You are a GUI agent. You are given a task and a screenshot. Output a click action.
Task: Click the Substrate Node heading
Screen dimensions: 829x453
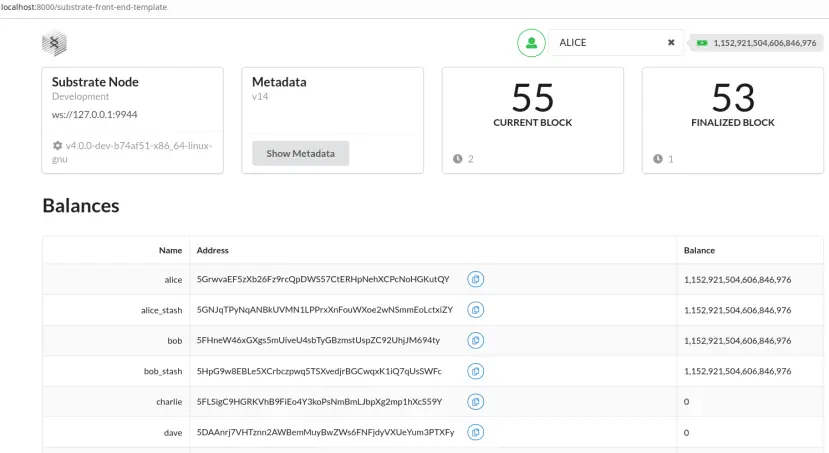(x=95, y=82)
